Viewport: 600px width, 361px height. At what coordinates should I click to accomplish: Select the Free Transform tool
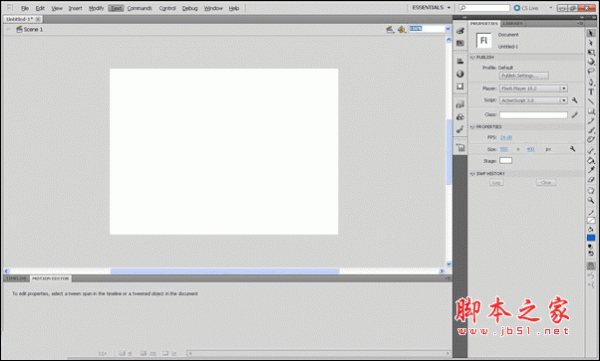tap(591, 52)
